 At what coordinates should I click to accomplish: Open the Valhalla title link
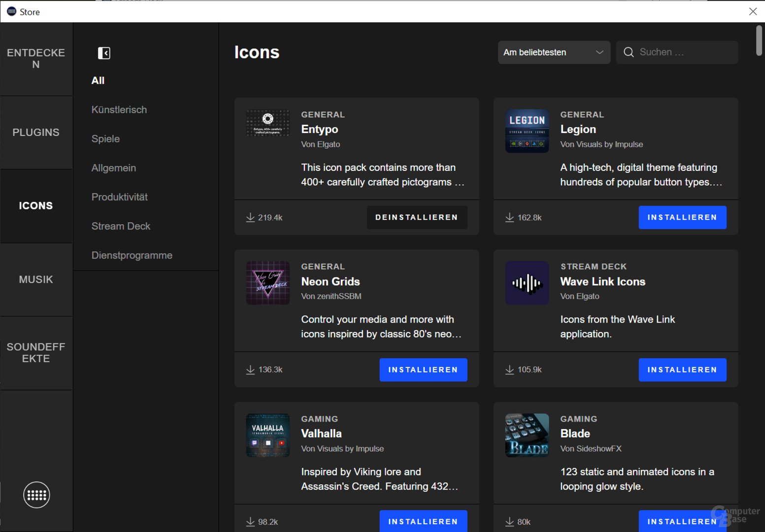pos(321,433)
